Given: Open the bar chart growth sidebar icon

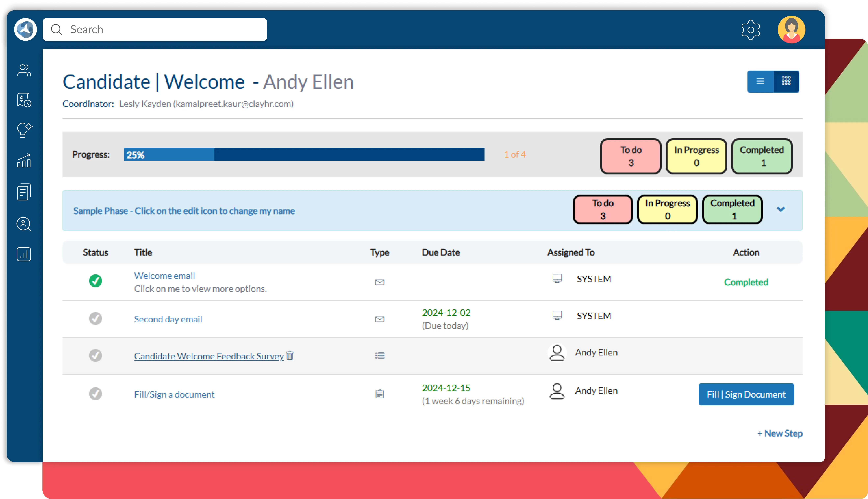Looking at the screenshot, I should tap(24, 160).
